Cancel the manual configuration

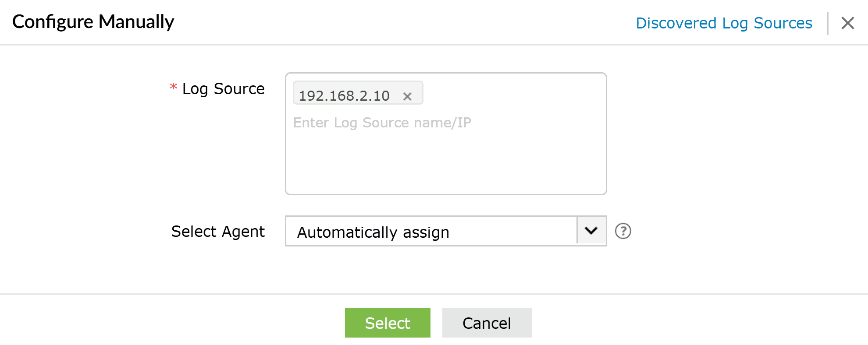point(487,323)
